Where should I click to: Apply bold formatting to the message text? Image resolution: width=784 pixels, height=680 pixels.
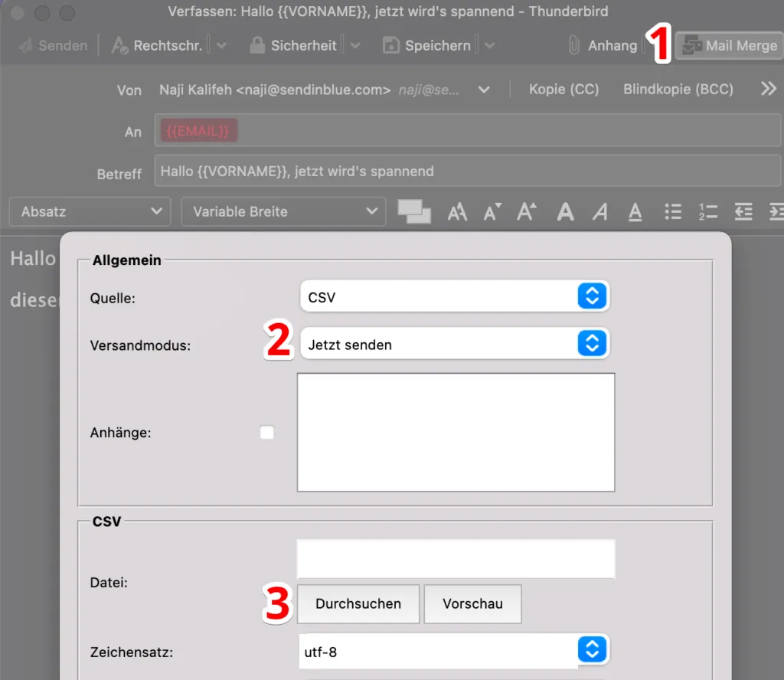(x=566, y=212)
